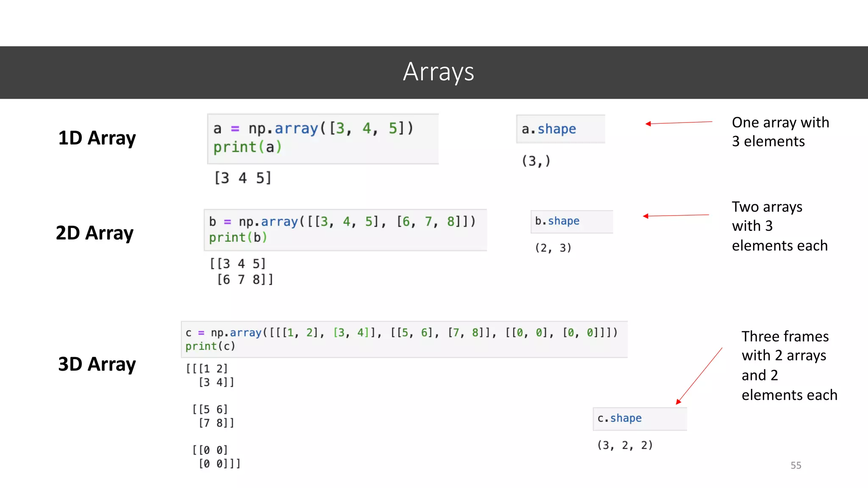Click the output '(3, 2, 2)'
Image resolution: width=868 pixels, height=488 pixels.
625,445
